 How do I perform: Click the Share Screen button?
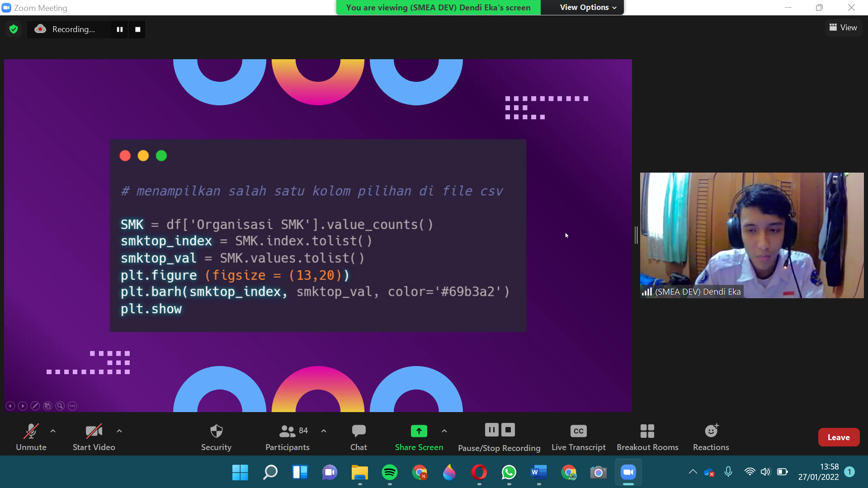(x=419, y=436)
